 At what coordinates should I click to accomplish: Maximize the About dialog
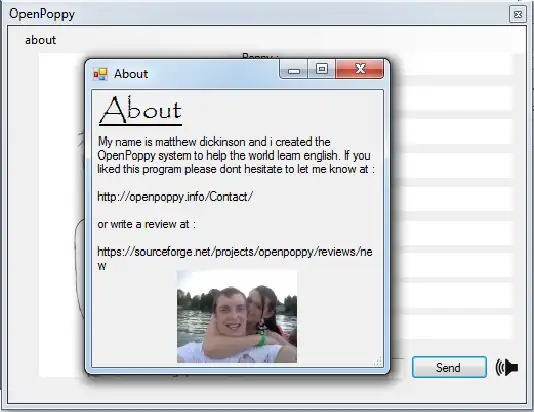321,69
